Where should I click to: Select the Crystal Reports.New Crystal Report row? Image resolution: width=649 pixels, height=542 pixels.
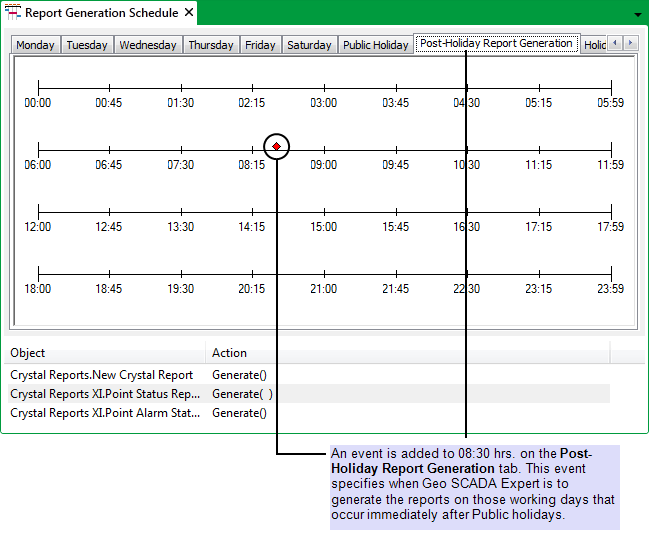coord(102,375)
